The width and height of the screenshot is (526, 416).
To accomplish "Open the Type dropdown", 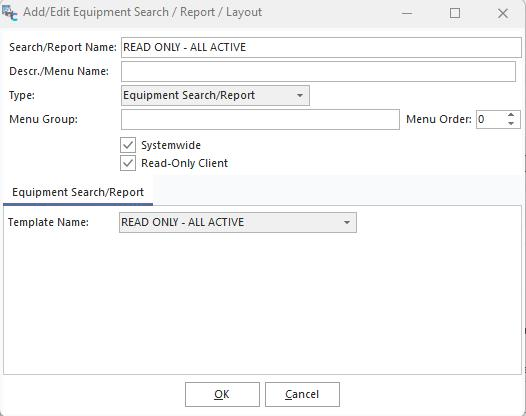I will 215,96.
